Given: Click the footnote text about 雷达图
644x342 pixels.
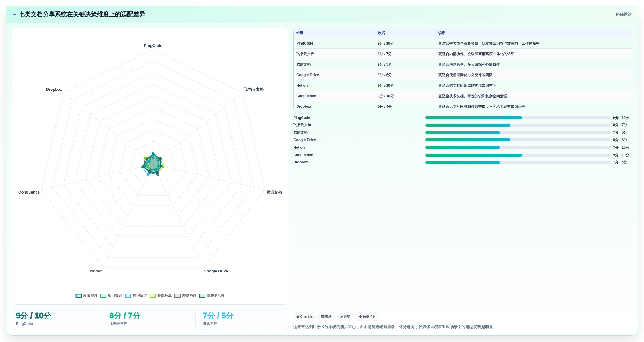Looking at the screenshot, I should coord(395,327).
